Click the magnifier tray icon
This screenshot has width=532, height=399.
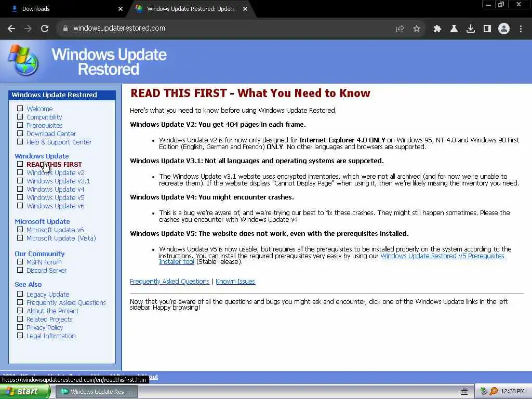(x=494, y=392)
